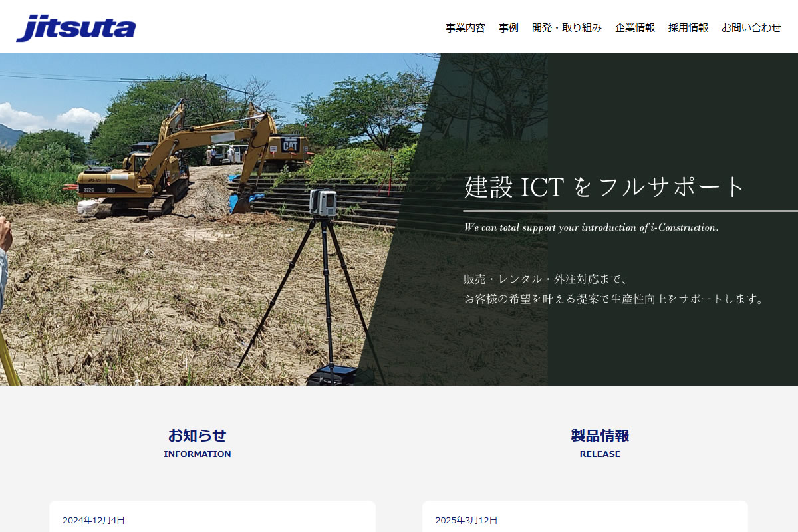Click the 建設 ICT をフルサポート headline

tap(604, 187)
